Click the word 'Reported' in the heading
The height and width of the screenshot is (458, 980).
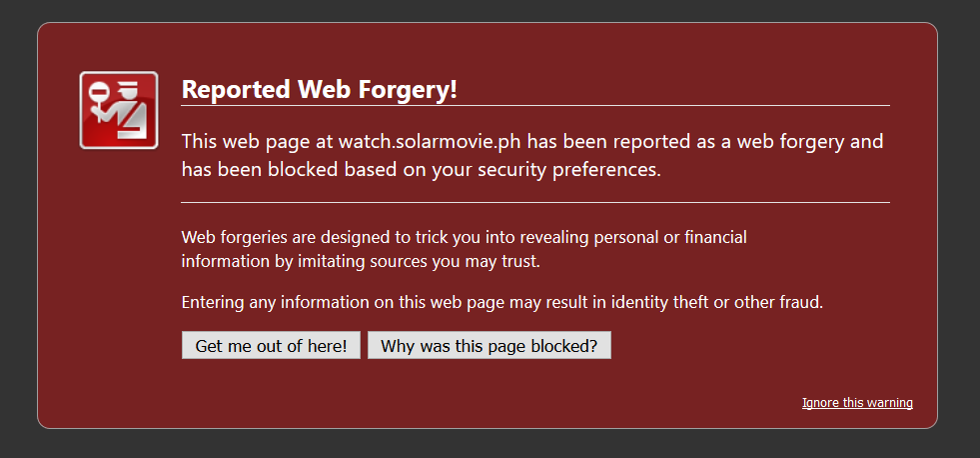[x=236, y=89]
